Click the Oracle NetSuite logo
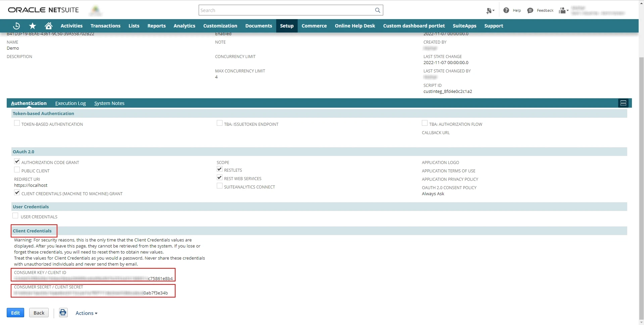Screen dimensions: 644x325 click(x=43, y=10)
